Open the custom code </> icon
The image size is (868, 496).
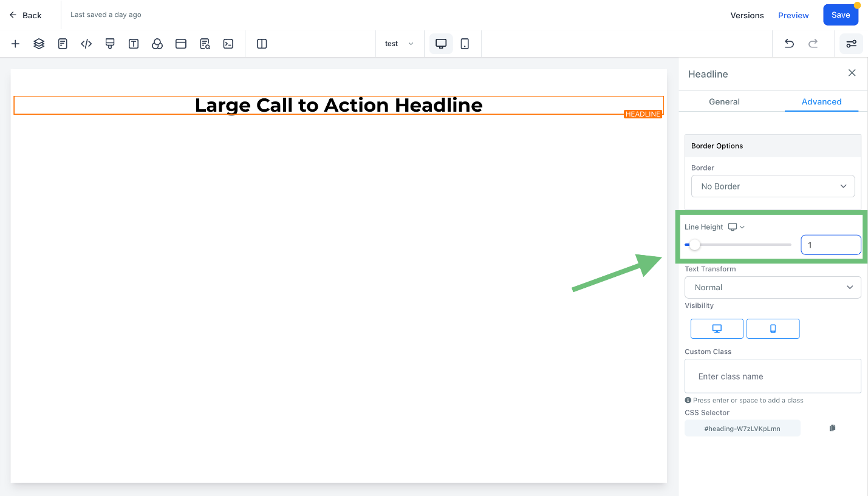point(86,44)
